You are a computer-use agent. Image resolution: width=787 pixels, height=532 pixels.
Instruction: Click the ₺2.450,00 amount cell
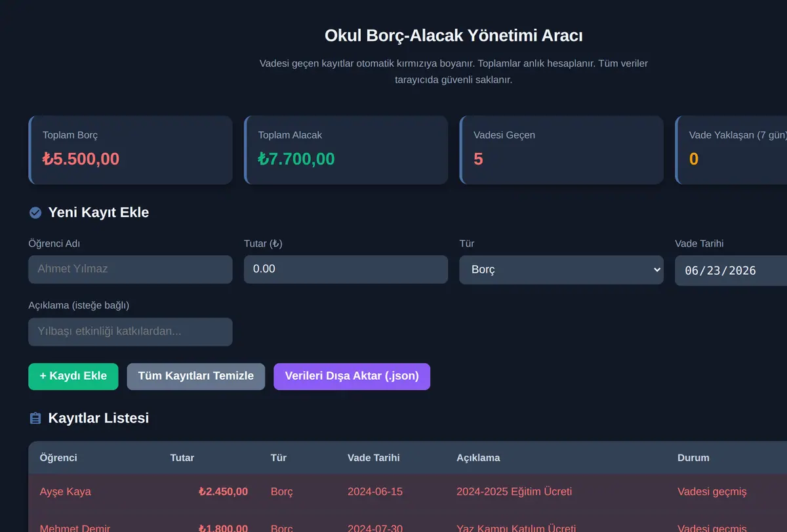pos(224,492)
